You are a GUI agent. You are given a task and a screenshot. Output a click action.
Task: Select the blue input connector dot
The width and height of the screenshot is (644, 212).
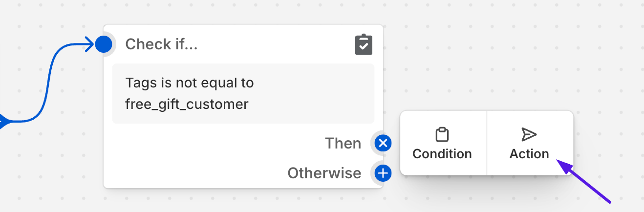[104, 44]
